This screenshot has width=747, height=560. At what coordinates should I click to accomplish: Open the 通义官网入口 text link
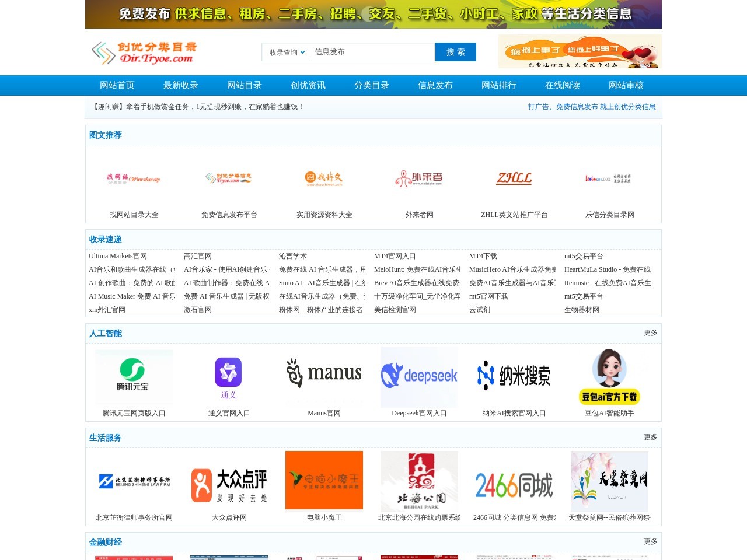coord(229,413)
